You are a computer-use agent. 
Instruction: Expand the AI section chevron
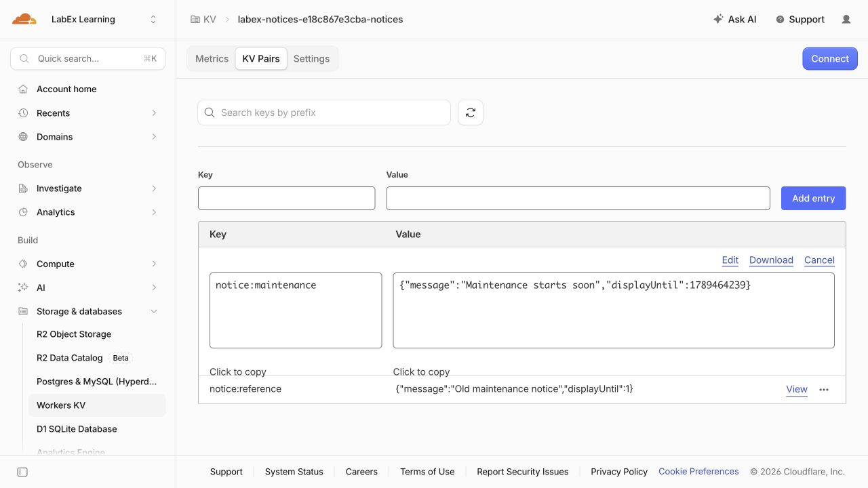(x=154, y=287)
